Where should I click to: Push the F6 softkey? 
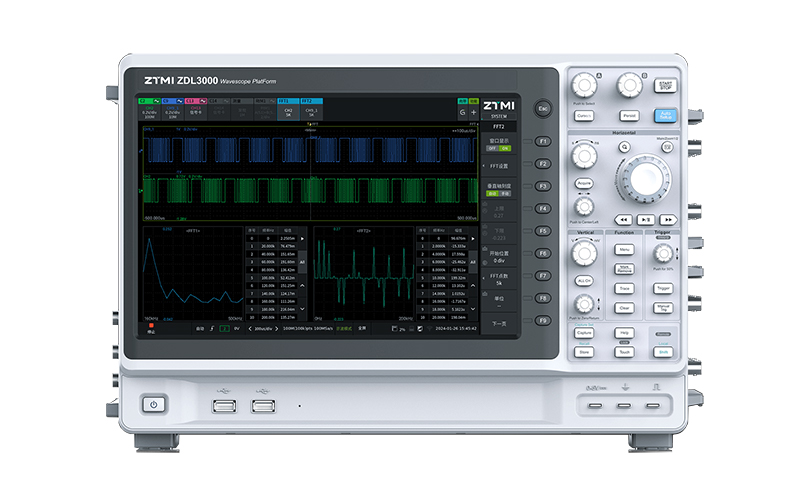[543, 253]
